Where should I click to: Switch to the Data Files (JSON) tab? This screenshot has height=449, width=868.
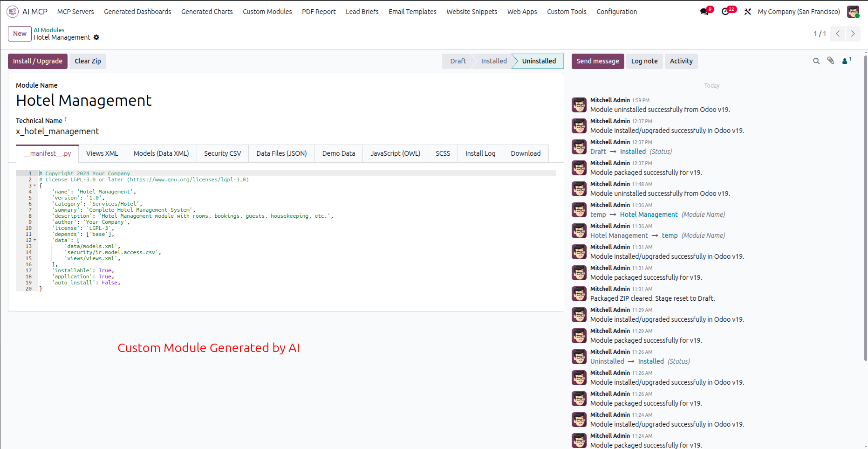(x=281, y=153)
